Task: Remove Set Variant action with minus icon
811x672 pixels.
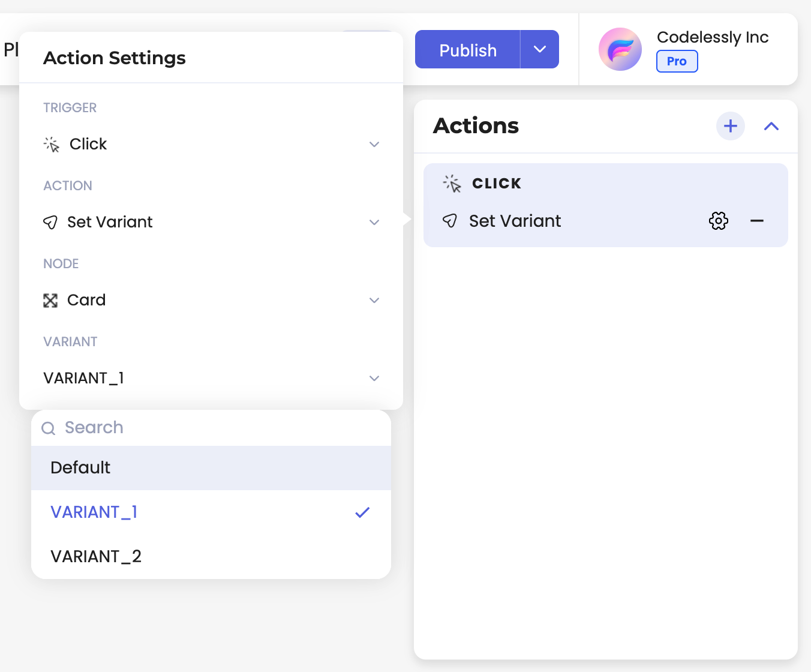Action: point(757,221)
